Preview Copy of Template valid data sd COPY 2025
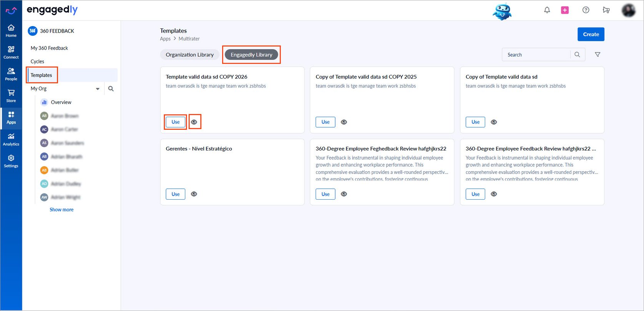644x311 pixels. coord(344,122)
